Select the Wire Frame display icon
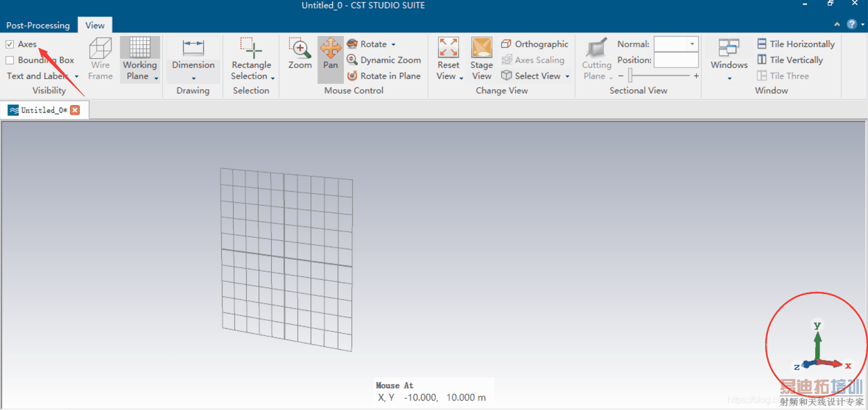This screenshot has height=410, width=868. click(x=100, y=48)
